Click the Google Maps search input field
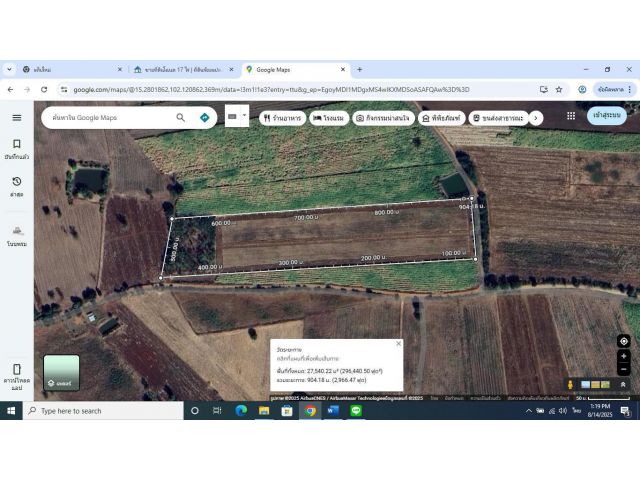Image resolution: width=640 pixels, height=480 pixels. (x=110, y=118)
